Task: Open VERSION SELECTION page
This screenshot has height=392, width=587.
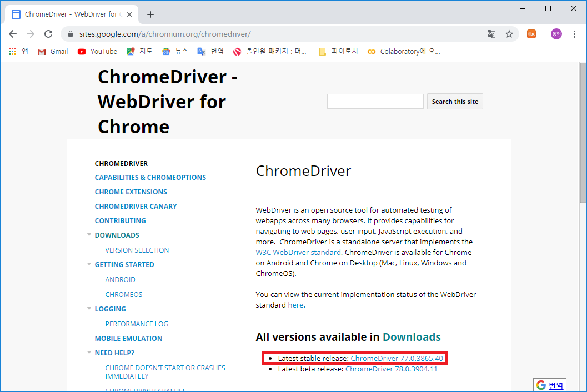Action: pyautogui.click(x=137, y=250)
